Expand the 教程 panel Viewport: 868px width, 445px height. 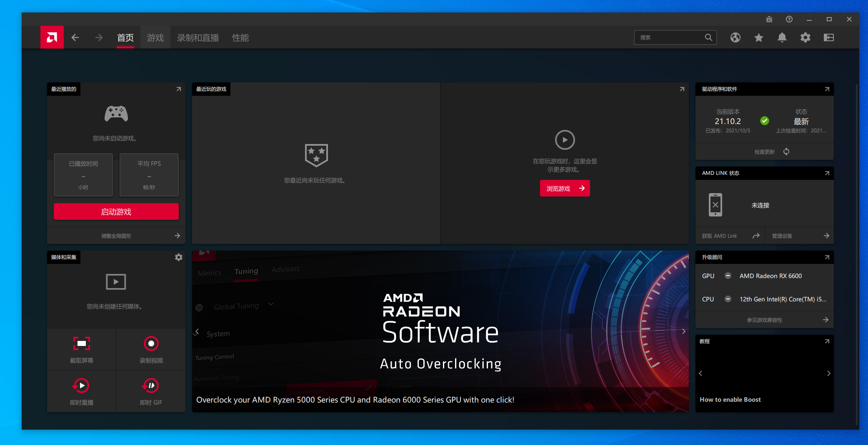click(827, 341)
